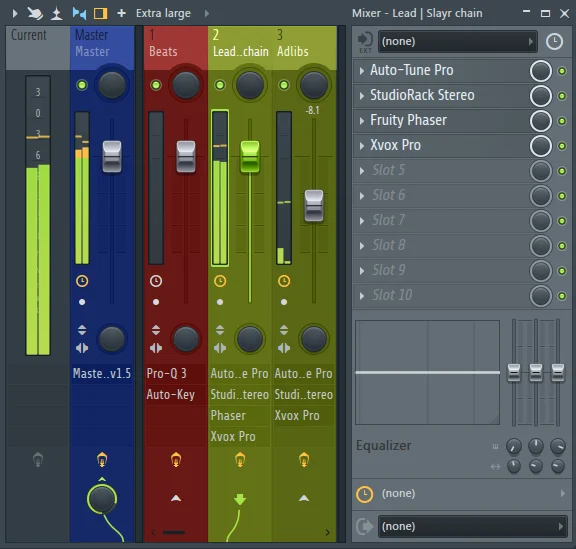
Task: Click Lead chain green routing arrow
Action: [240, 499]
